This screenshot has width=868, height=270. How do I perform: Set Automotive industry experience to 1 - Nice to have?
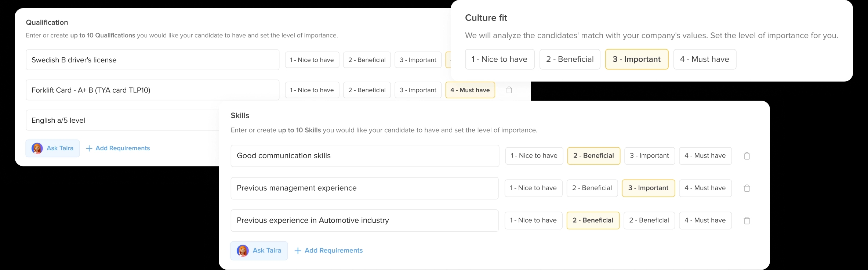coord(533,220)
